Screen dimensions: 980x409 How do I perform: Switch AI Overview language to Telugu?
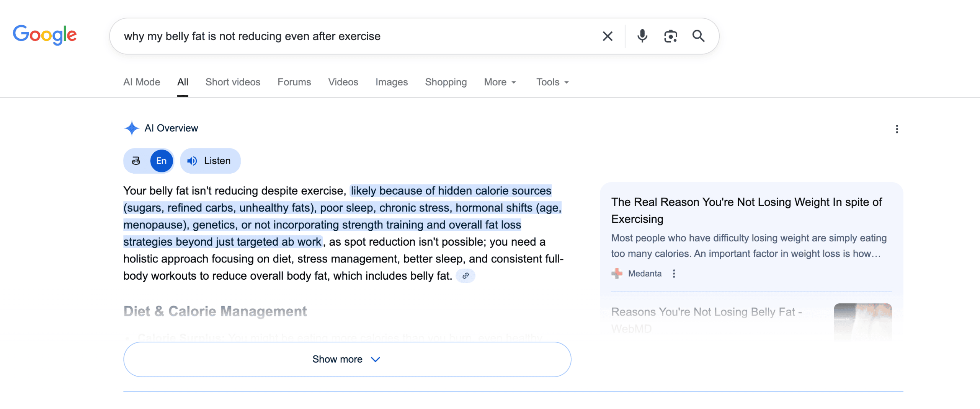[136, 161]
